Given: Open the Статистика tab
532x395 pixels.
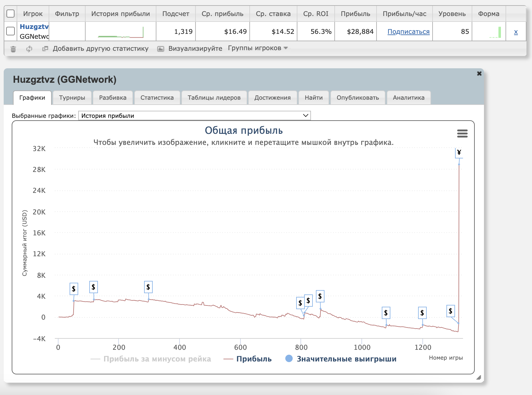Looking at the screenshot, I should pyautogui.click(x=157, y=98).
